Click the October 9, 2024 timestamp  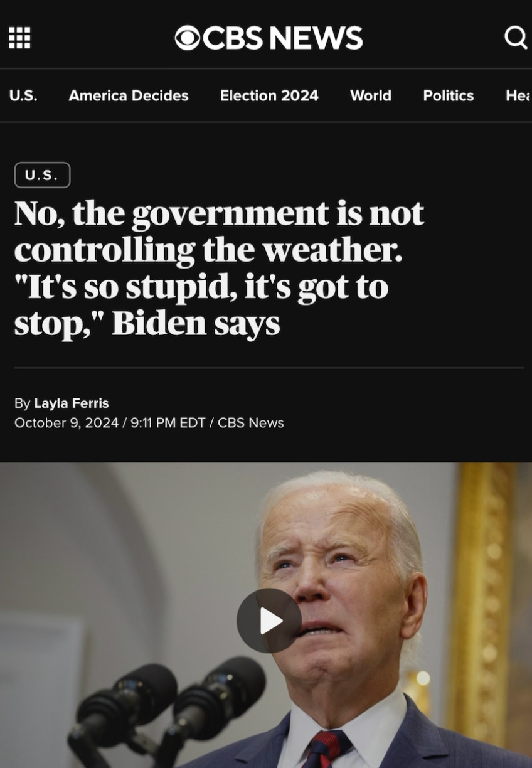coord(66,423)
